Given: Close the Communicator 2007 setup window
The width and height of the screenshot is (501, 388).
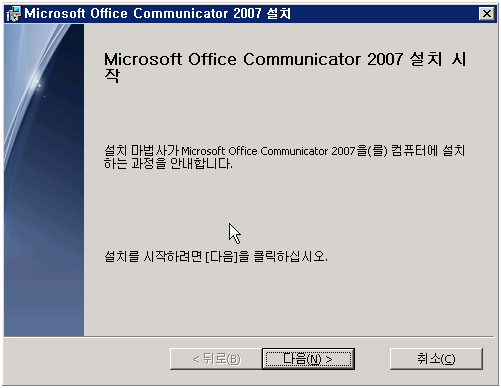Looking at the screenshot, I should (487, 14).
